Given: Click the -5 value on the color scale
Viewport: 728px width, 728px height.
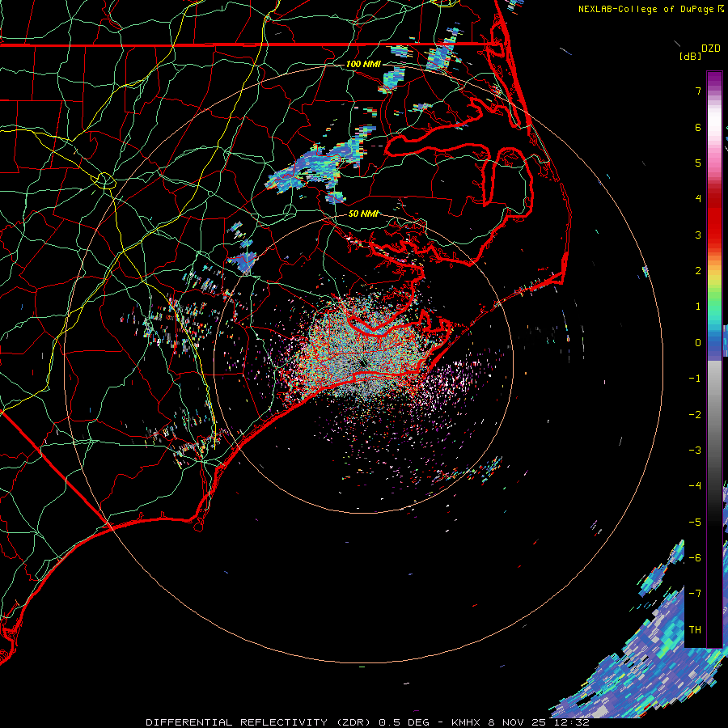Looking at the screenshot, I should (695, 523).
